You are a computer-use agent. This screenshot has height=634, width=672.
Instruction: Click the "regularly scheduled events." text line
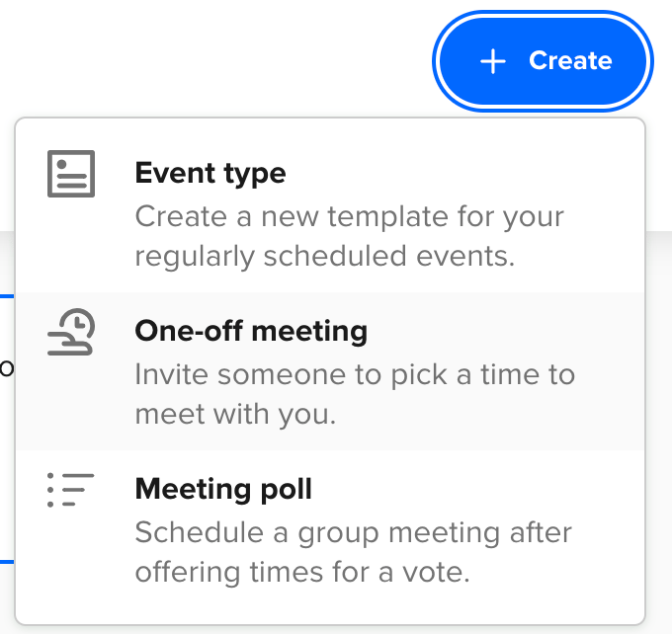(326, 256)
